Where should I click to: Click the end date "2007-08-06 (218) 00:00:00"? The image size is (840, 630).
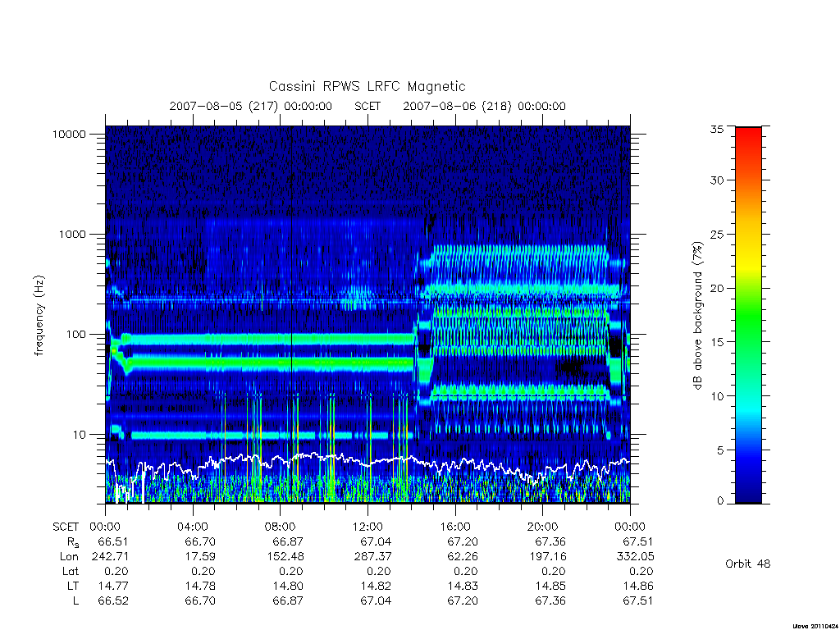484,106
